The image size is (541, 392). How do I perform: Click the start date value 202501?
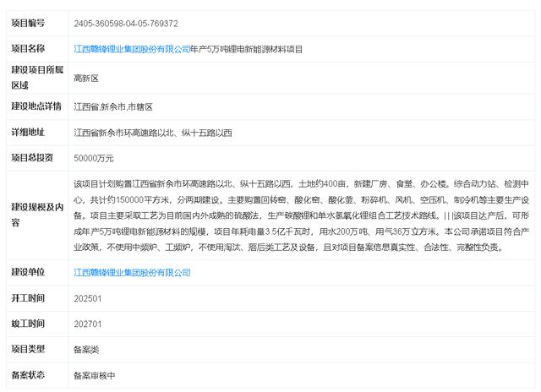[87, 298]
